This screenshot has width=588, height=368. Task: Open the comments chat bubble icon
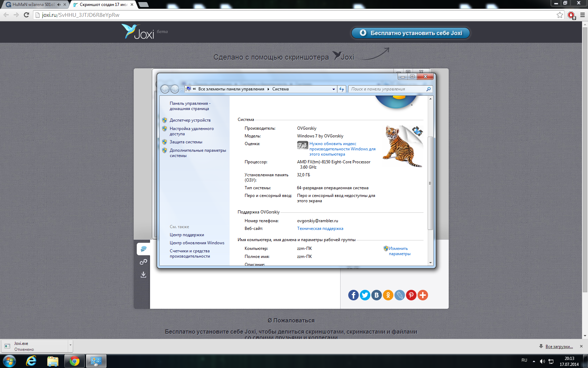tap(143, 249)
